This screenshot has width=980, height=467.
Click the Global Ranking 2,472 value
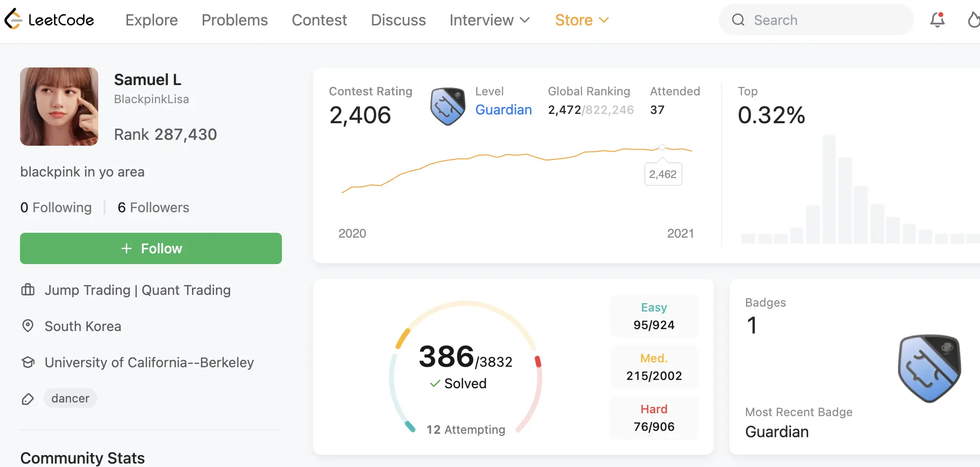(564, 110)
